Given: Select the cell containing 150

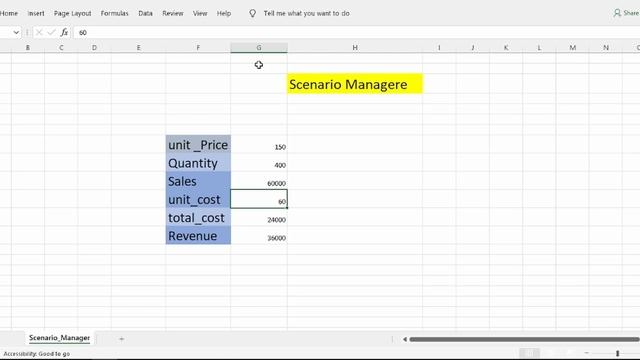Looking at the screenshot, I should point(259,145).
